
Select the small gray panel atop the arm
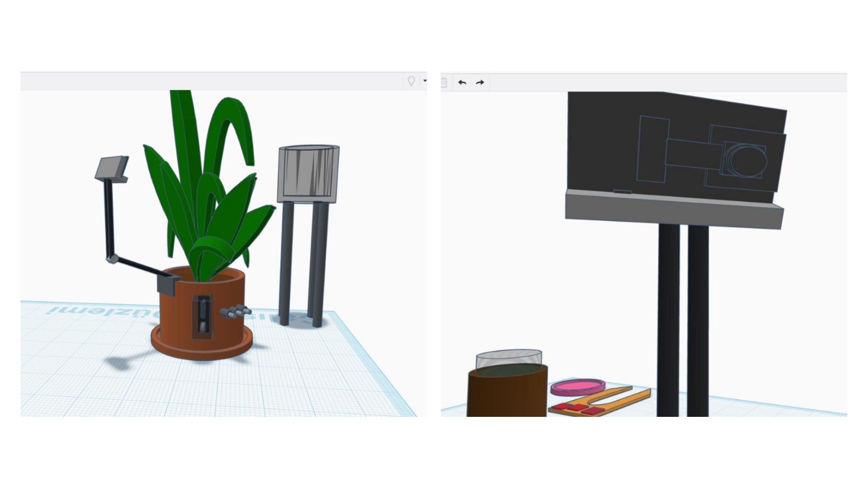coord(112,169)
